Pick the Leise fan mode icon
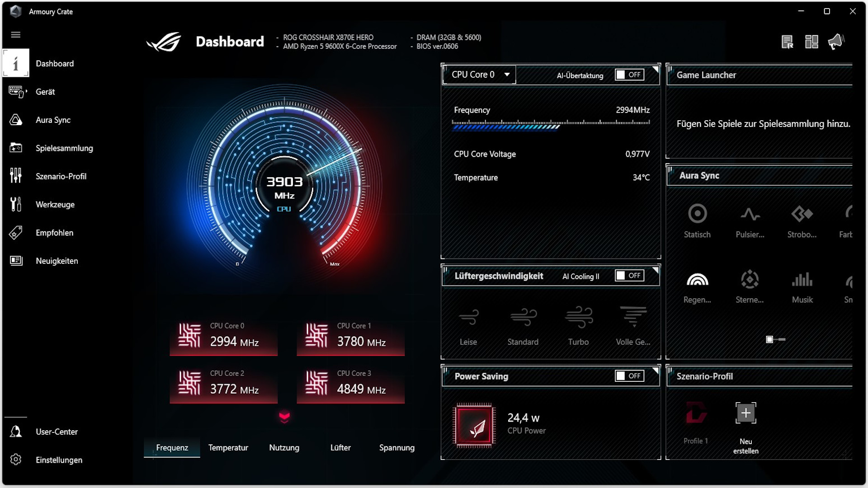This screenshot has width=868, height=488. click(468, 317)
